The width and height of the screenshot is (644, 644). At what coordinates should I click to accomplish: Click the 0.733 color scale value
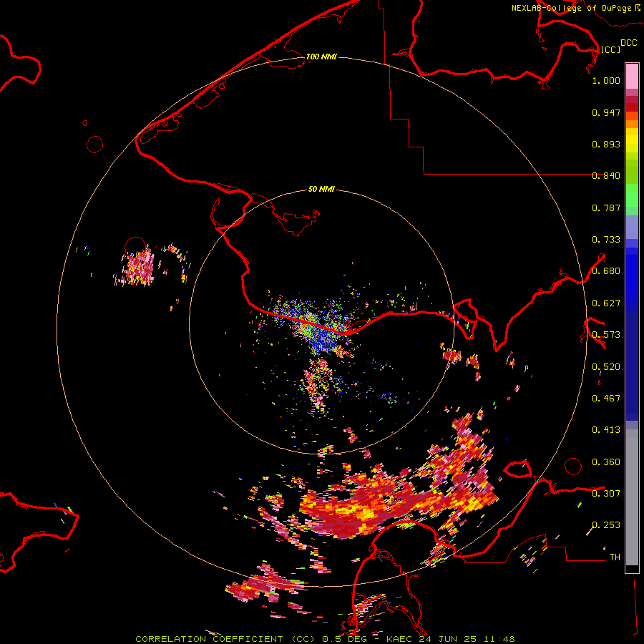pyautogui.click(x=606, y=240)
